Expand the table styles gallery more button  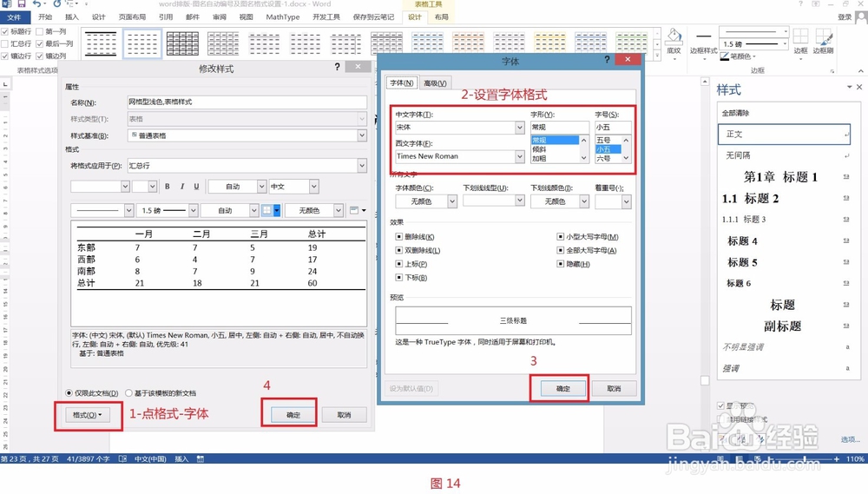[657, 56]
